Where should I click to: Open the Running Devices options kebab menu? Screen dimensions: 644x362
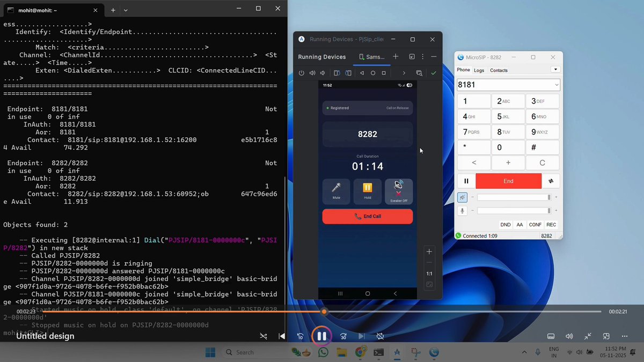point(423,56)
